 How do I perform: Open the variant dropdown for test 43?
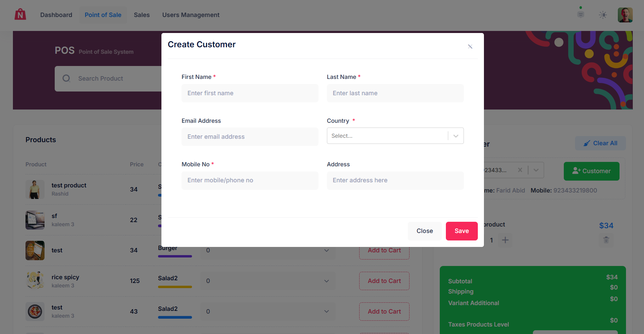(268, 312)
